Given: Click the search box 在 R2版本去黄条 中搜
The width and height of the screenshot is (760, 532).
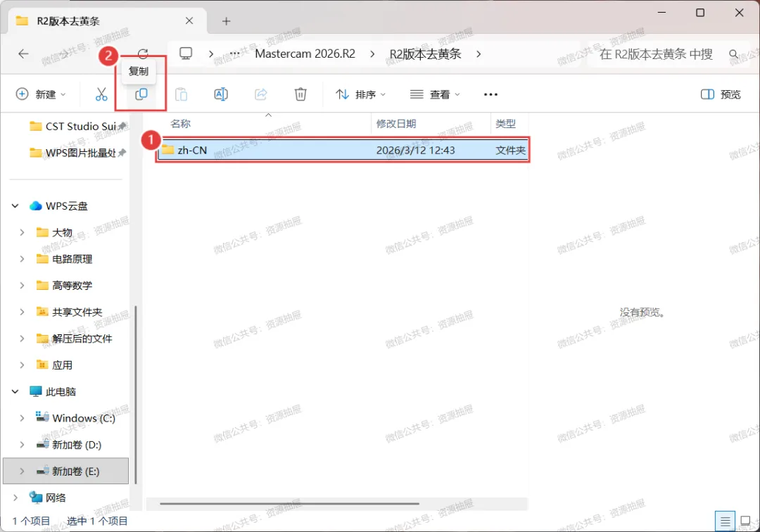Looking at the screenshot, I should pyautogui.click(x=656, y=53).
